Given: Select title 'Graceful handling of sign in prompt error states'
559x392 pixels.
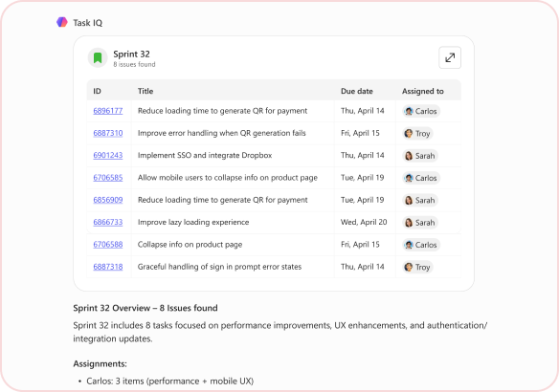Looking at the screenshot, I should pyautogui.click(x=219, y=267).
